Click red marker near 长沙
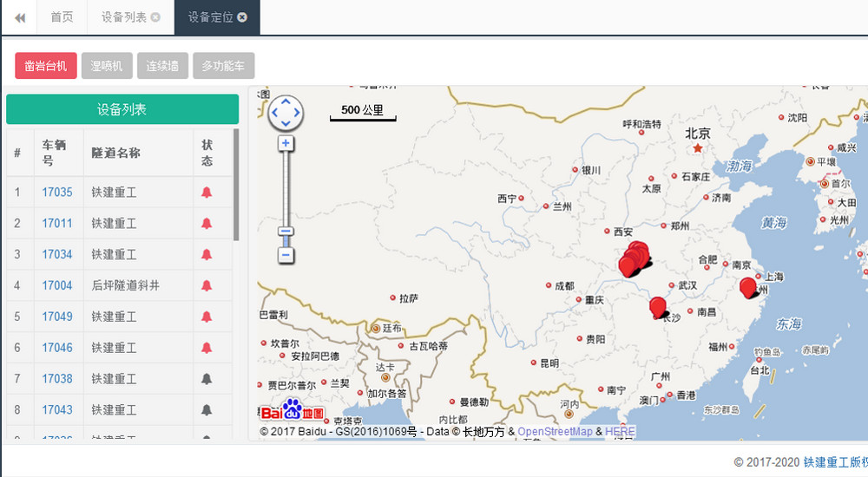 (x=658, y=308)
